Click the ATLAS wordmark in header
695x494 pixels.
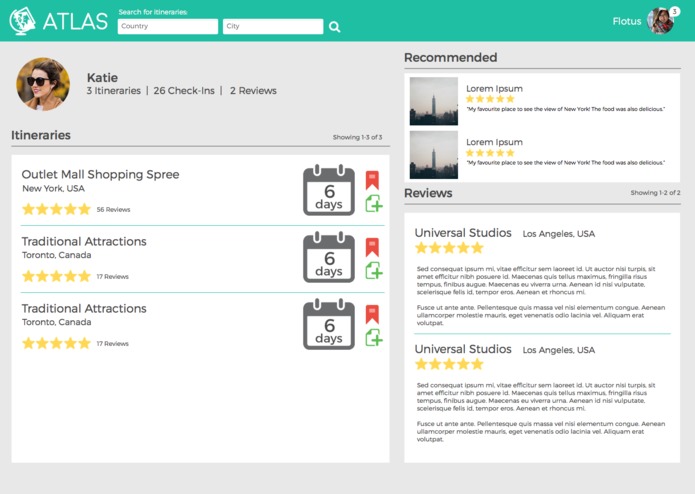(75, 21)
